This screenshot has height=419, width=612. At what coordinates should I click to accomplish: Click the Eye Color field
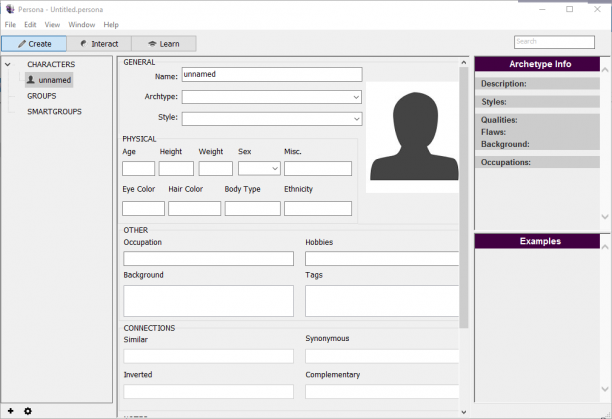point(143,208)
